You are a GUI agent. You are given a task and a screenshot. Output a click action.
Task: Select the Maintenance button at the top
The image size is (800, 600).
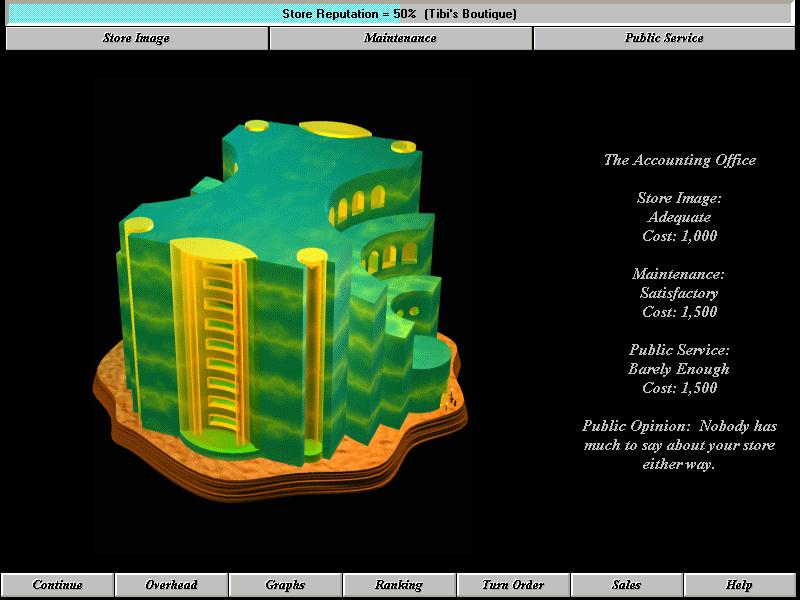coord(400,38)
